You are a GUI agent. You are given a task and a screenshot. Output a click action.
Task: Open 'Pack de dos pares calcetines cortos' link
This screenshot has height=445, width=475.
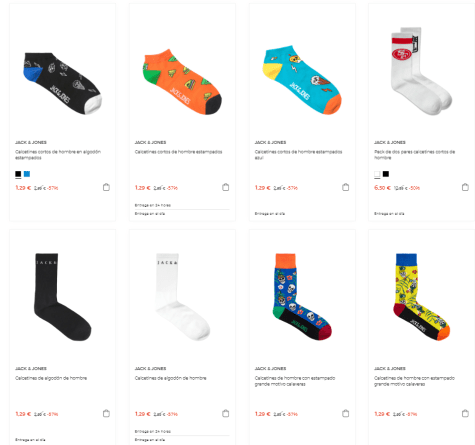pyautogui.click(x=414, y=155)
